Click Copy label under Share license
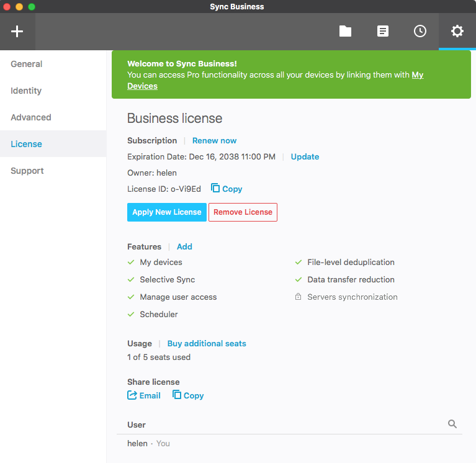Image resolution: width=476 pixels, height=463 pixels. (194, 395)
